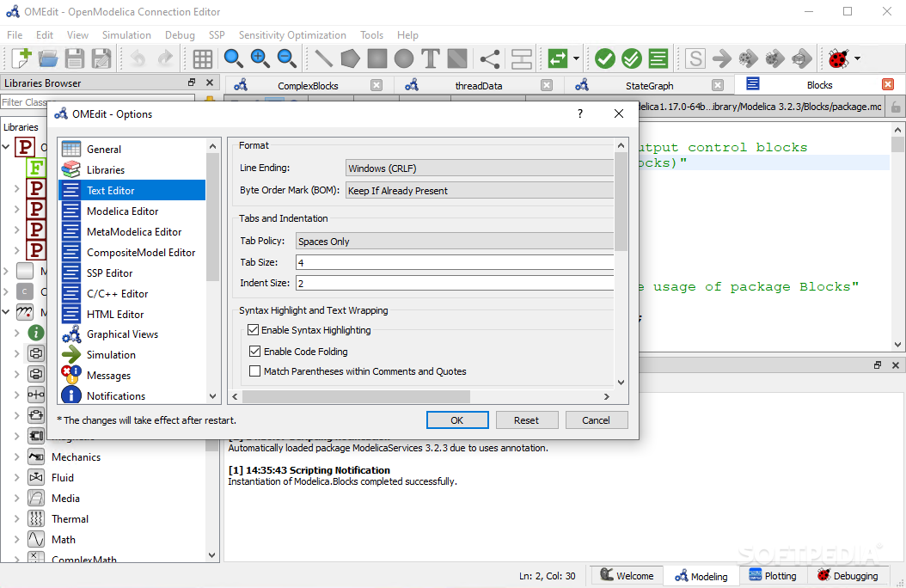The height and width of the screenshot is (588, 906).
Task: Click the Zoom Out magnifier icon
Action: point(287,58)
